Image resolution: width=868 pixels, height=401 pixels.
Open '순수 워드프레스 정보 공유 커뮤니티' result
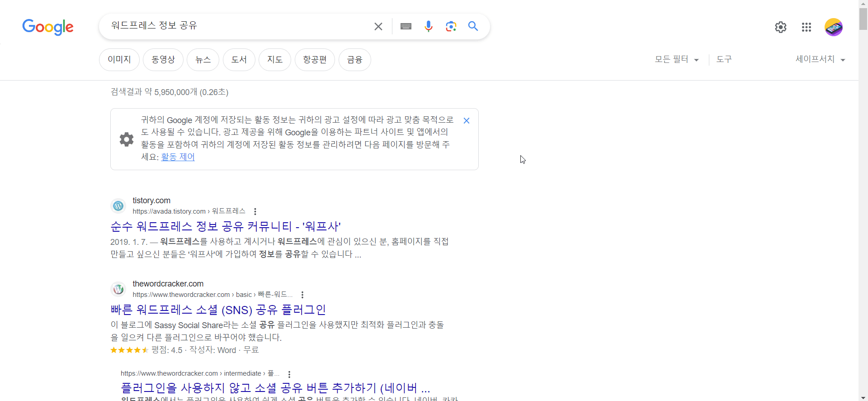click(226, 226)
